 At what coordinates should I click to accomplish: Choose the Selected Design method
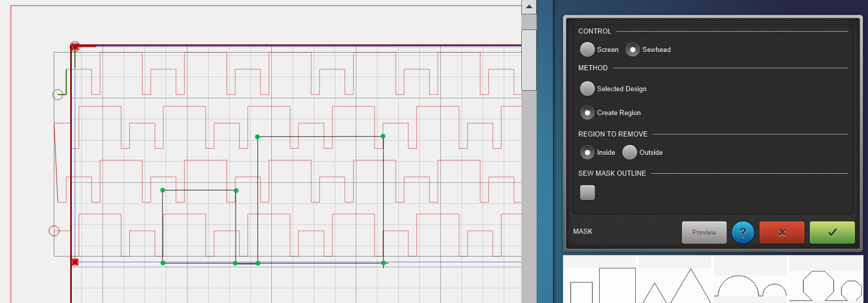(587, 89)
